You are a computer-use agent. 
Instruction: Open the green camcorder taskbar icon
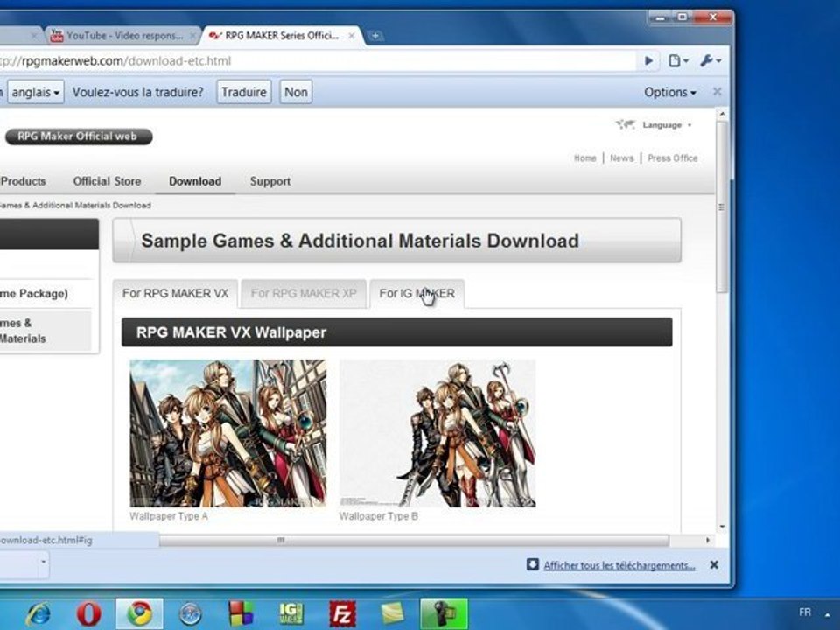pyautogui.click(x=444, y=614)
